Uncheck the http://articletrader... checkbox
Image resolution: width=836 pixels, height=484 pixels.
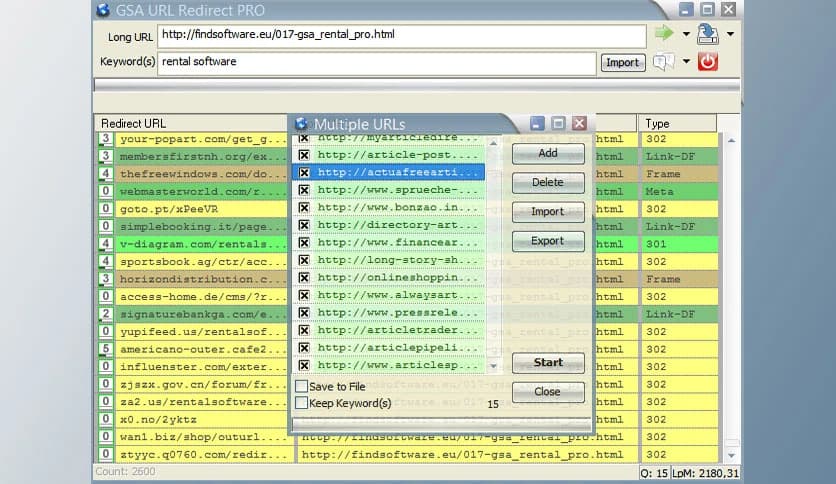(304, 330)
